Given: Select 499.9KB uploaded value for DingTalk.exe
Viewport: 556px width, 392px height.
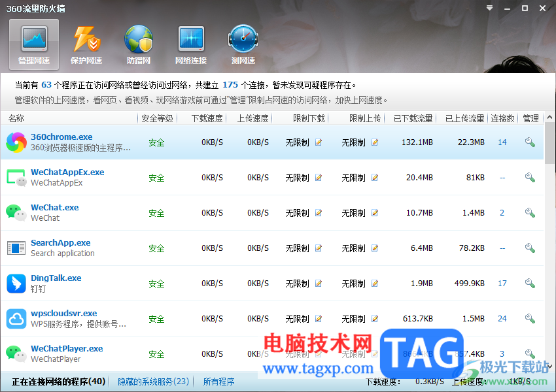Looking at the screenshot, I should click(469, 284).
